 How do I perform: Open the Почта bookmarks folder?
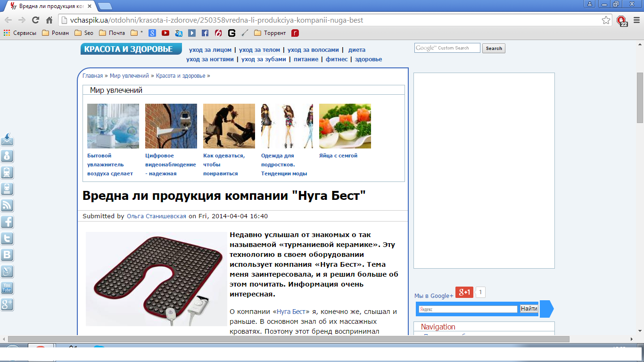pyautogui.click(x=112, y=33)
